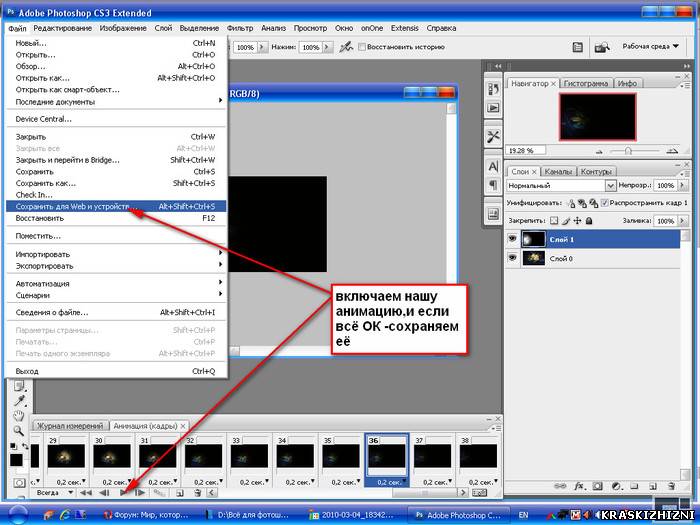
Task: Expand the Автоматизация submenu
Action: coord(116,283)
